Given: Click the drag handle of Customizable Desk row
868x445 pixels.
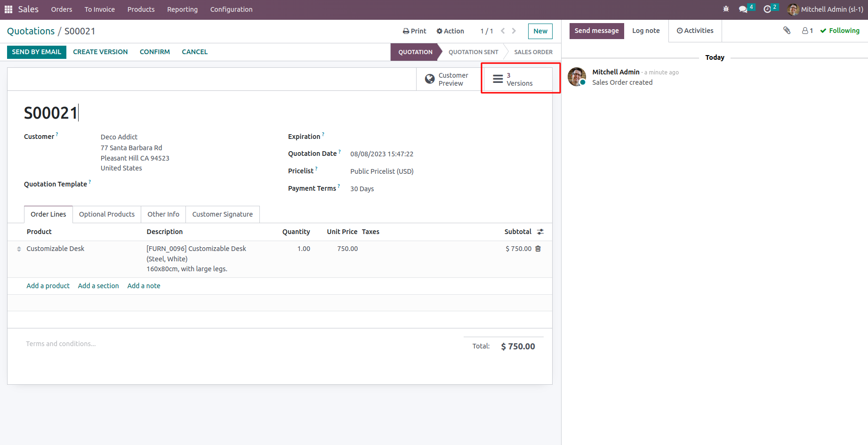Looking at the screenshot, I should click(19, 249).
